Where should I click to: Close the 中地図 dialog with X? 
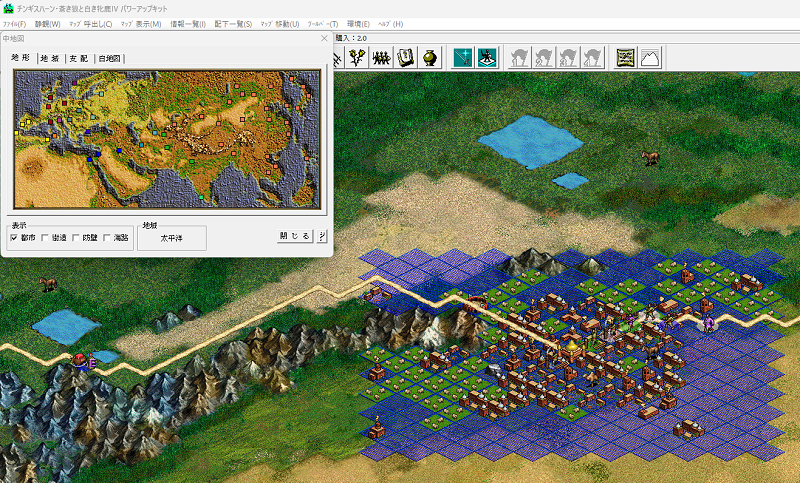pyautogui.click(x=324, y=38)
